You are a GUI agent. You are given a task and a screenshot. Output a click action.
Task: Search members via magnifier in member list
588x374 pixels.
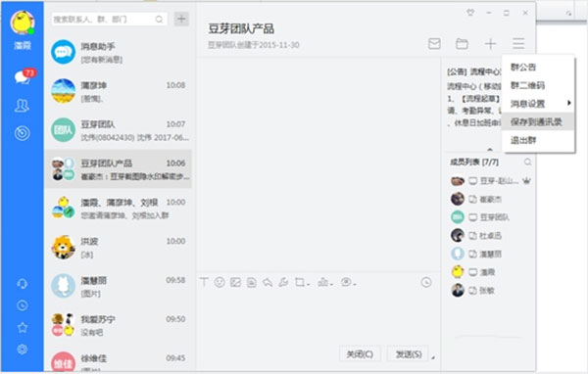527,162
